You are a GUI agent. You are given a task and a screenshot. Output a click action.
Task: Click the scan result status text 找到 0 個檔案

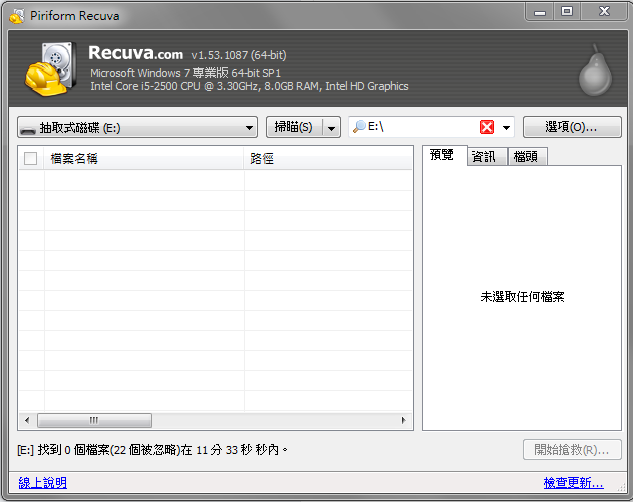pyautogui.click(x=152, y=450)
